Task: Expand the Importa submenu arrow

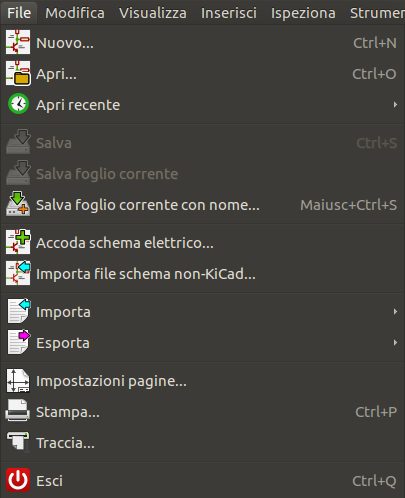Action: 395,312
